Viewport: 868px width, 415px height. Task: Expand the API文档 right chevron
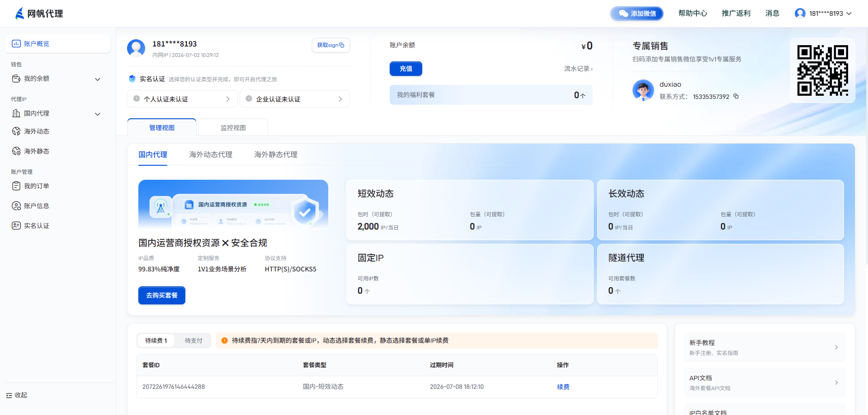tap(836, 382)
